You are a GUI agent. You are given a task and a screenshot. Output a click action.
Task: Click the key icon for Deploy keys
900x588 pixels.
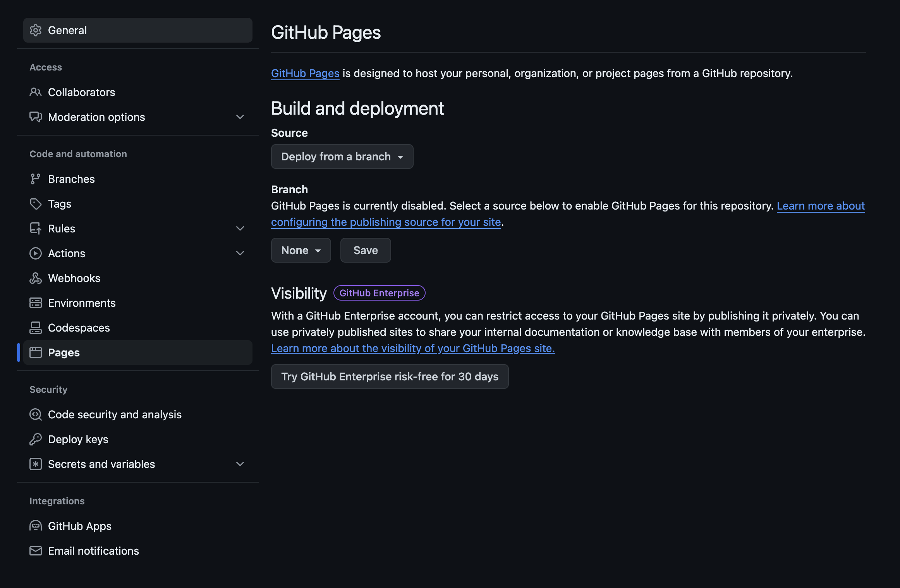pyautogui.click(x=36, y=439)
